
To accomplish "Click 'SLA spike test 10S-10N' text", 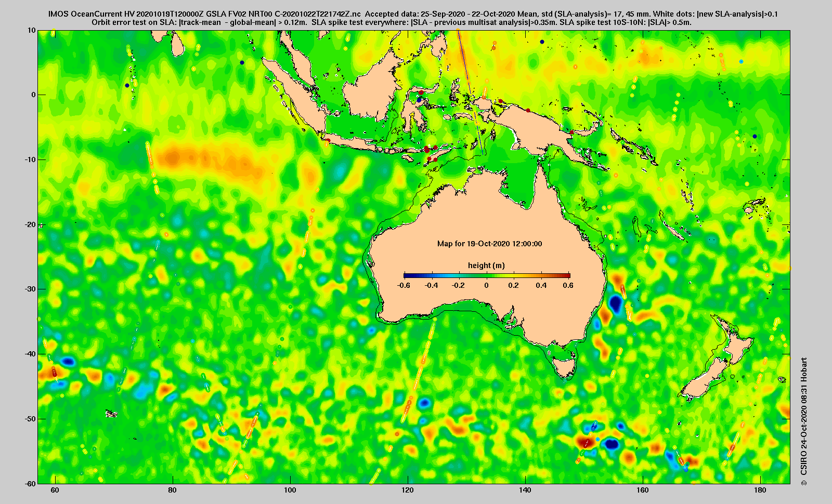I will [x=602, y=23].
